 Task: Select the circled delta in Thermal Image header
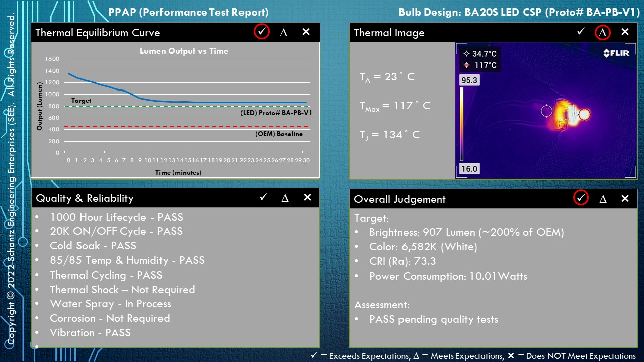(602, 33)
